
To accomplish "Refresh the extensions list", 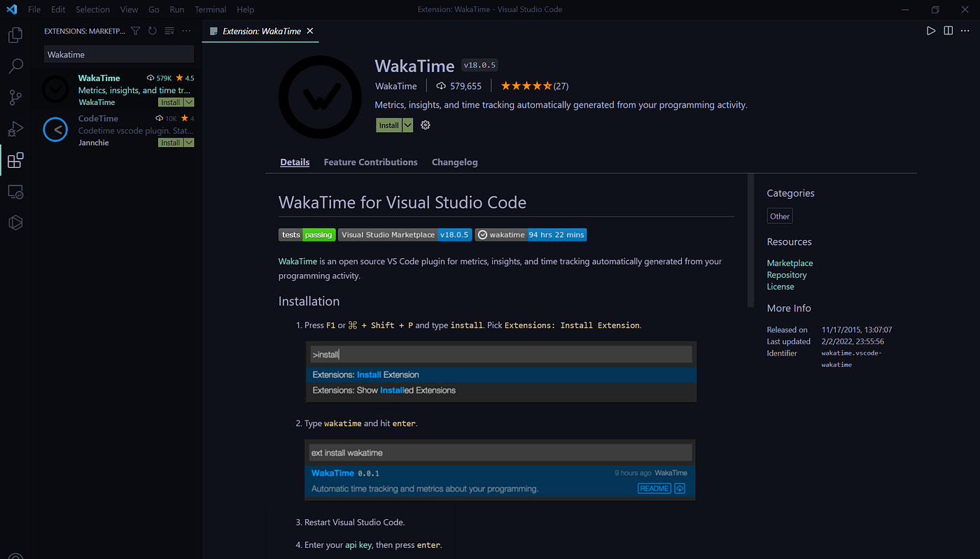I will click(x=152, y=31).
